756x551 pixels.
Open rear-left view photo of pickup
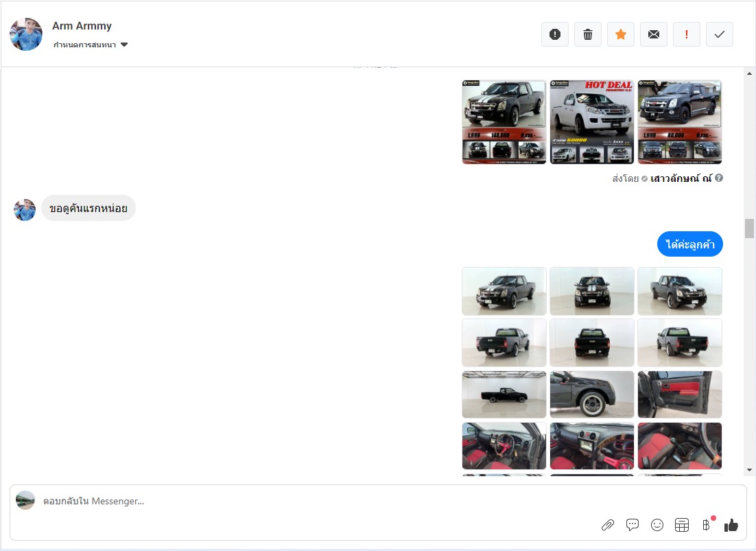(x=504, y=343)
